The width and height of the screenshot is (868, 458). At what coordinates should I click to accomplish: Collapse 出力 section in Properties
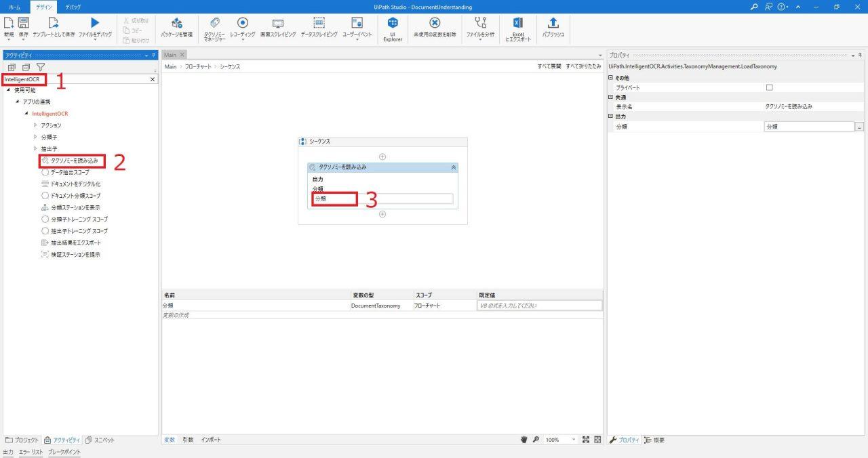tap(610, 117)
